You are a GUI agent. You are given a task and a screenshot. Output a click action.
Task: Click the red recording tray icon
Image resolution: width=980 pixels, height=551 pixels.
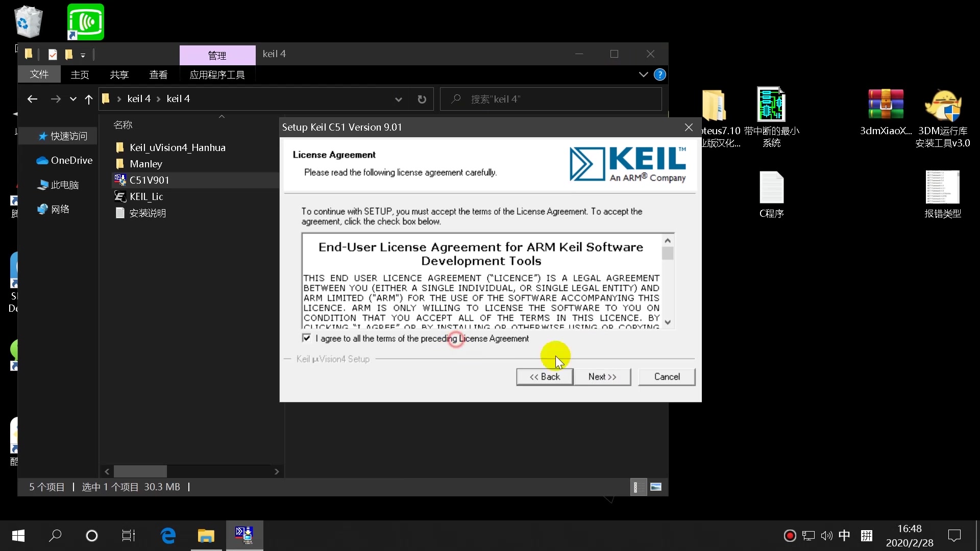(790, 536)
